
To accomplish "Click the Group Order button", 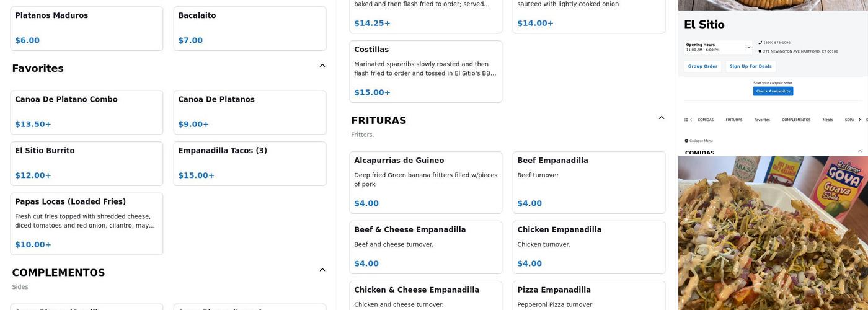I will click(x=703, y=66).
